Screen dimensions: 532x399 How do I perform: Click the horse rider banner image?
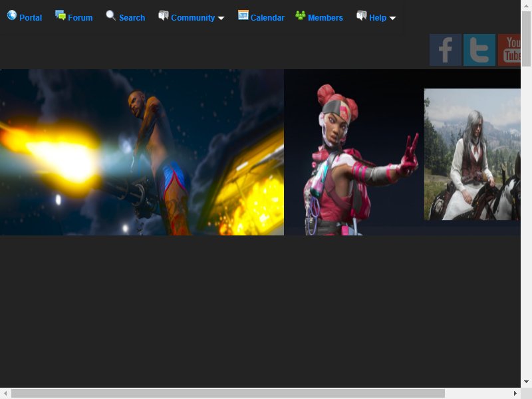tap(472, 154)
